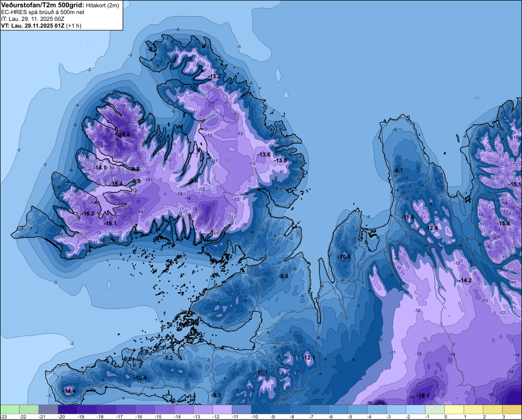The width and height of the screenshot is (522, 420).
Task: Click the -9.6 temperature label
Action: coord(193,181)
